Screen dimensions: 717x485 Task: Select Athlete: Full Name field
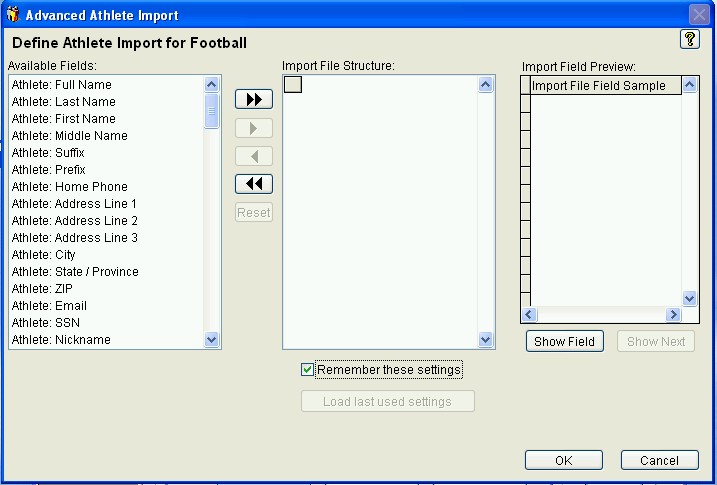(x=106, y=85)
